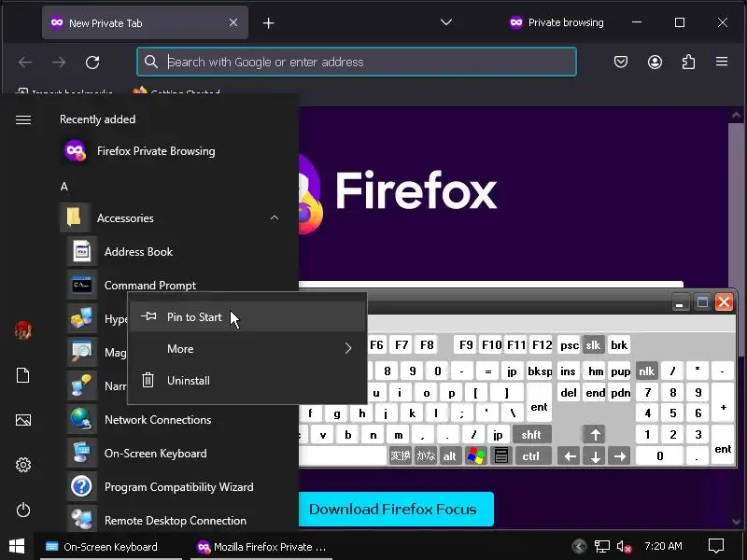Viewport: 747px width, 560px height.
Task: Open a new tab with plus icon
Action: (269, 22)
